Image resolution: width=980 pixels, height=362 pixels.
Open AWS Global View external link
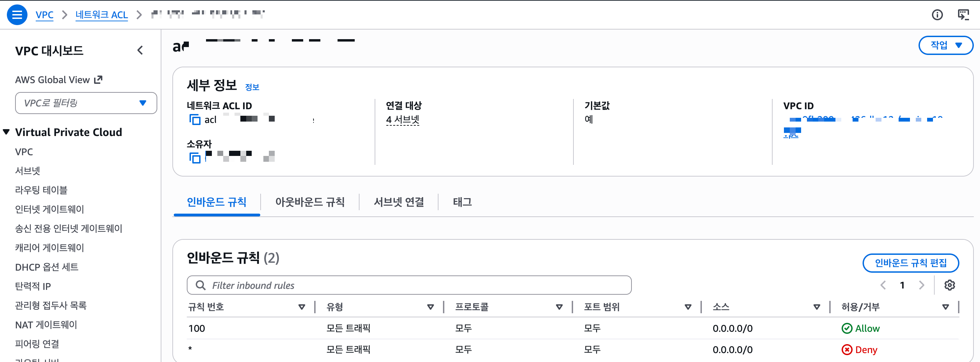[x=59, y=80]
